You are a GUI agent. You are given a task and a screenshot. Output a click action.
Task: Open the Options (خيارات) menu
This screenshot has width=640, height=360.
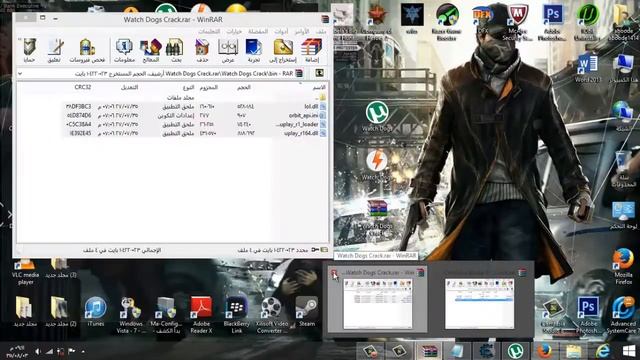point(234,31)
